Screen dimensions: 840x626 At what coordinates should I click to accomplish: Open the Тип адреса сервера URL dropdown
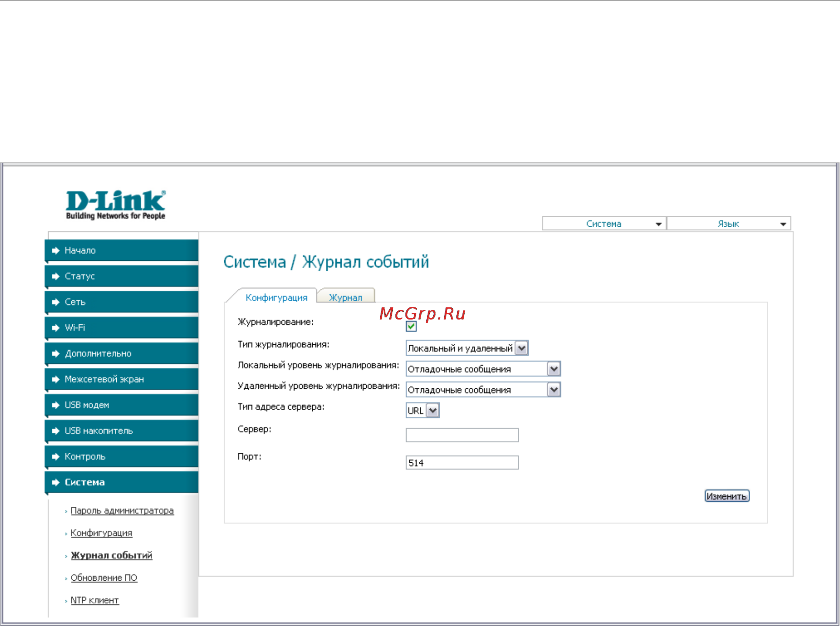pos(422,411)
